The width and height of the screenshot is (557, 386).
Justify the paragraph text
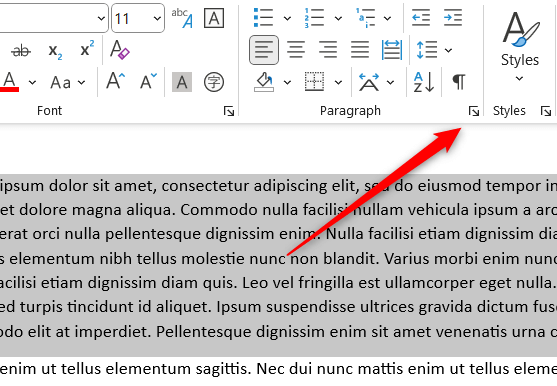(x=360, y=50)
